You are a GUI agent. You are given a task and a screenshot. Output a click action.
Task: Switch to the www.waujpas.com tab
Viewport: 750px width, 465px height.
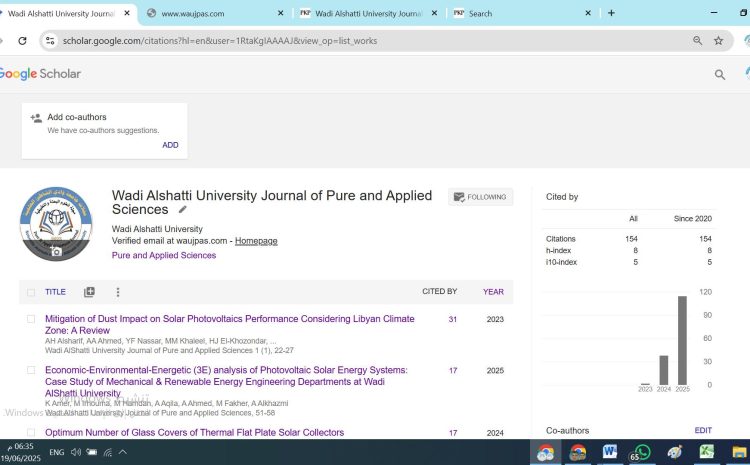pyautogui.click(x=213, y=13)
